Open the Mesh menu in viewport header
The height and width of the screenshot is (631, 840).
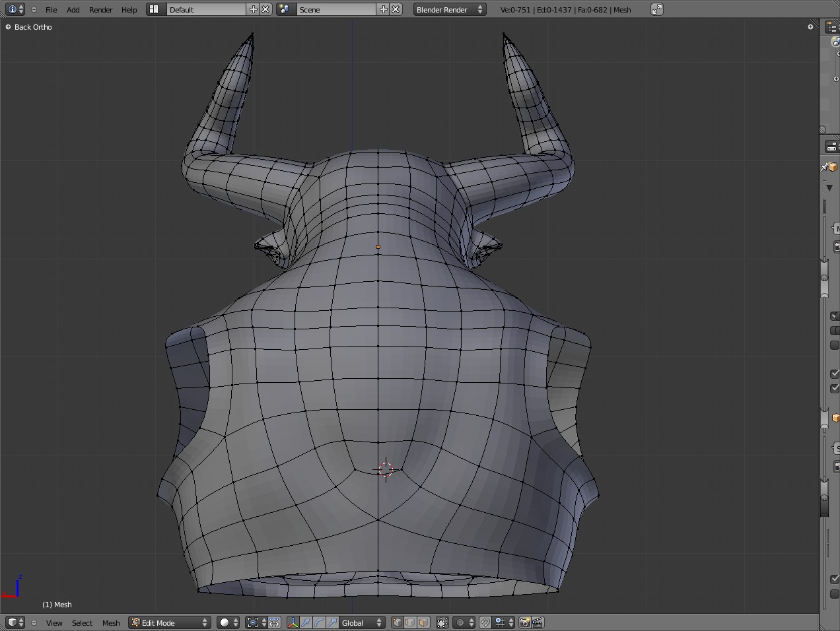[111, 623]
